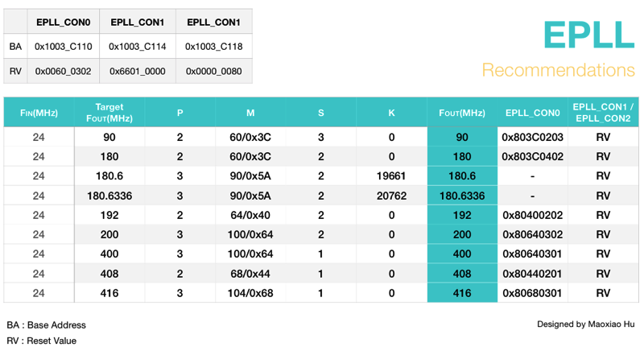Click the 0x6601_0000 reset value

[138, 71]
